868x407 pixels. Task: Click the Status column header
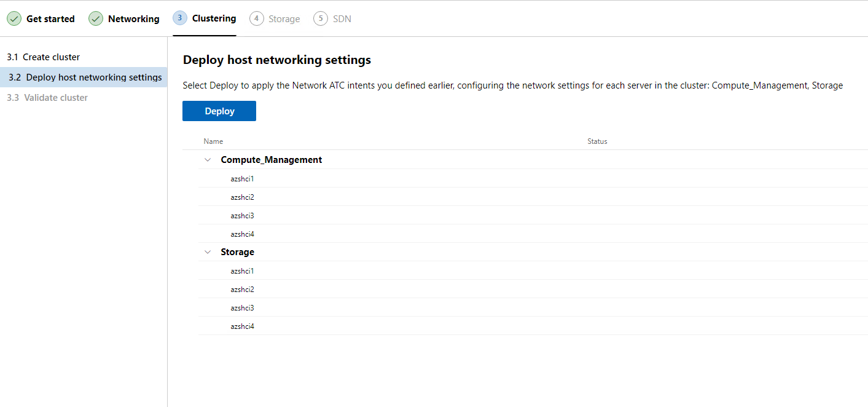[x=597, y=141]
